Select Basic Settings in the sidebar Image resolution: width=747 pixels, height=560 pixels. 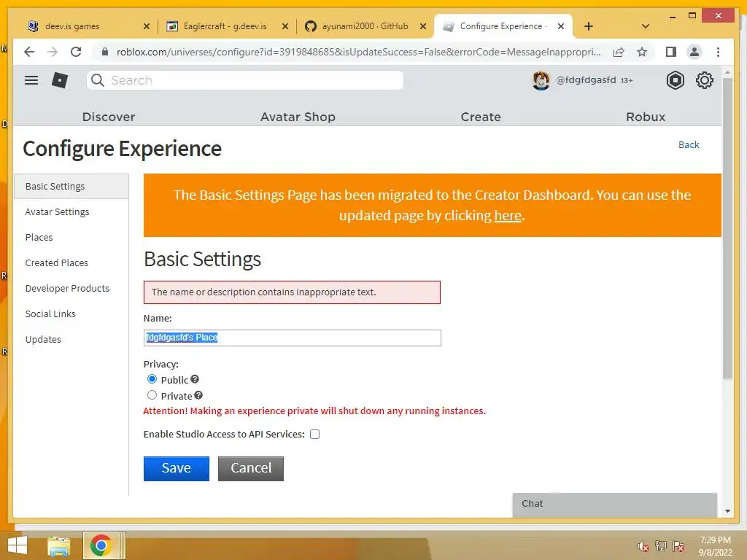(71, 186)
